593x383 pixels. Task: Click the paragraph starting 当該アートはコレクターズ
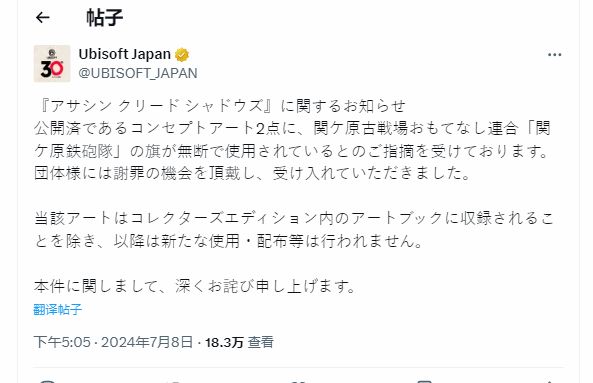294,229
